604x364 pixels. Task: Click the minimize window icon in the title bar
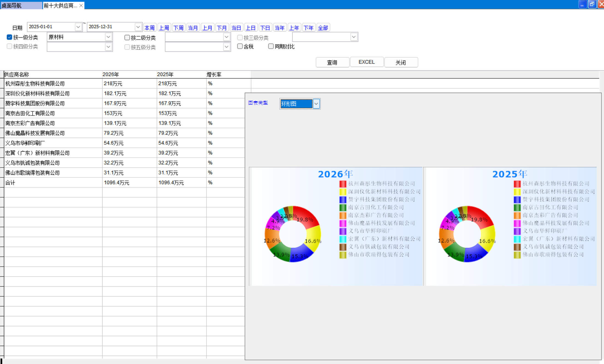[582, 4]
